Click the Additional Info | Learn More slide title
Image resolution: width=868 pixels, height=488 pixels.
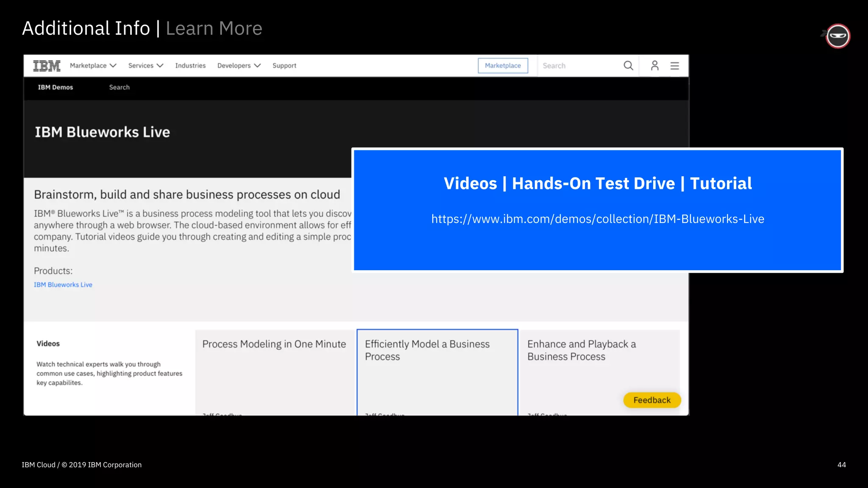coord(142,28)
